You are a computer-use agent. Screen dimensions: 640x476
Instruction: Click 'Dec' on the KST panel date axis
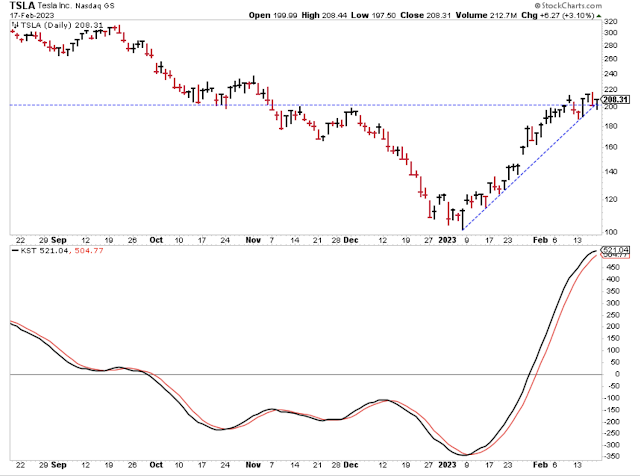[351, 465]
